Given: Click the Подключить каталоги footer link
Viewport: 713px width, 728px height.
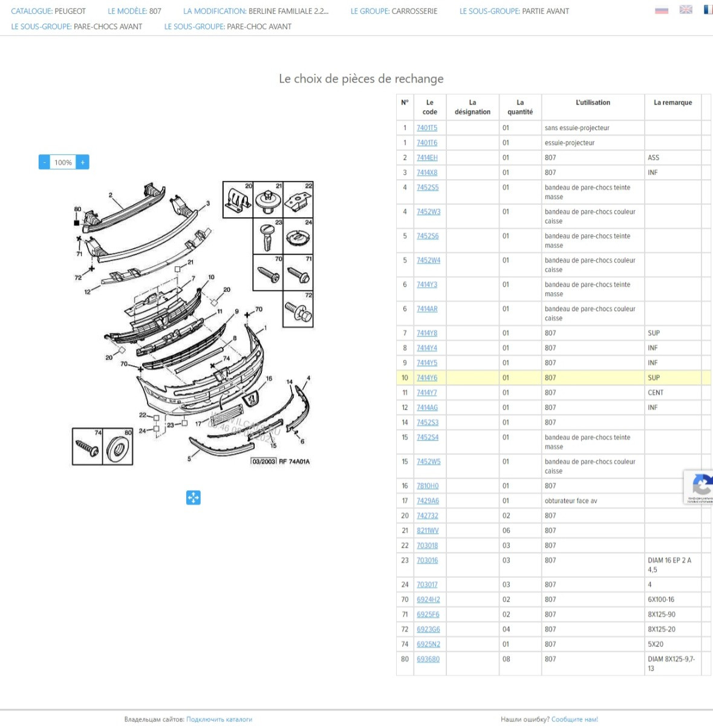Looking at the screenshot, I should pyautogui.click(x=219, y=720).
